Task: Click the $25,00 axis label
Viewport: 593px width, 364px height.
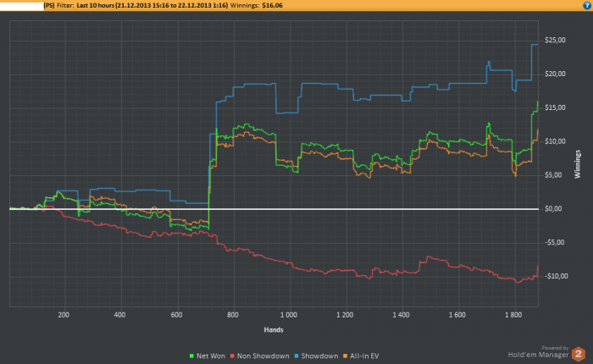Action: pyautogui.click(x=555, y=40)
